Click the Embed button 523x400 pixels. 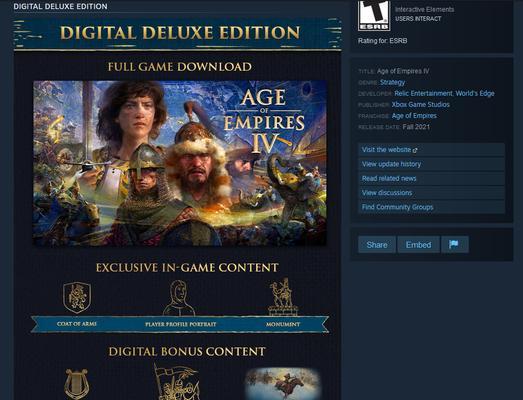pos(418,245)
